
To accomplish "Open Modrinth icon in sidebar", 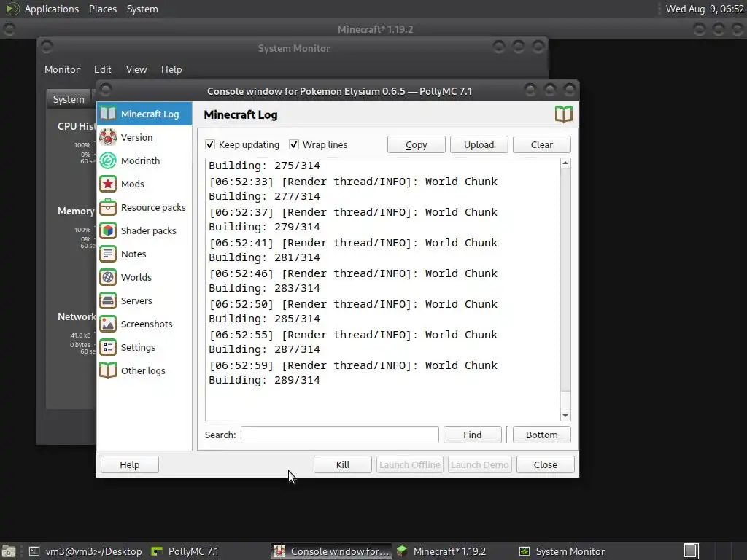I will tap(108, 160).
